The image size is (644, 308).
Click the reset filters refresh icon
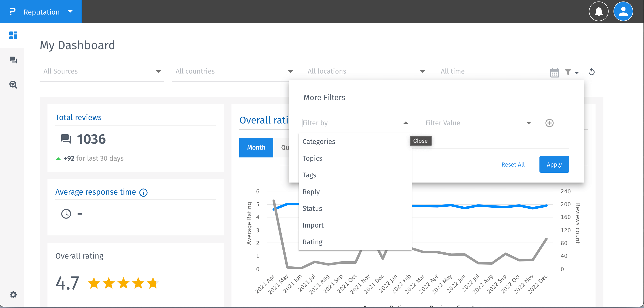(x=592, y=72)
